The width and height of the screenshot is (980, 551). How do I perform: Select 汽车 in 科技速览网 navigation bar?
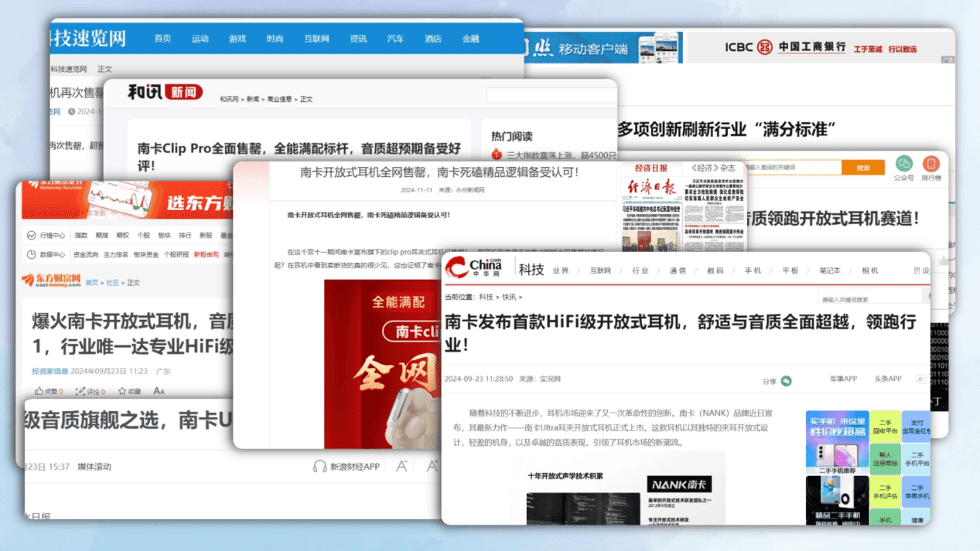click(395, 39)
